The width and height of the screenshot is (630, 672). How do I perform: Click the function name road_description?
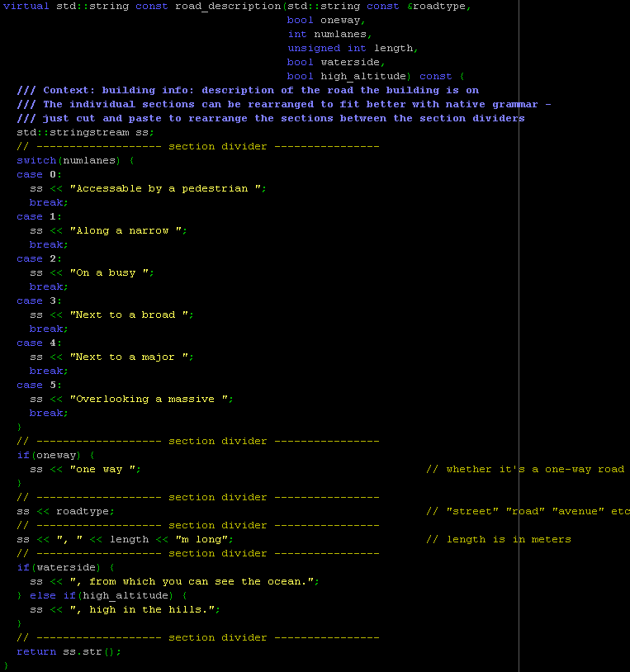click(x=228, y=7)
